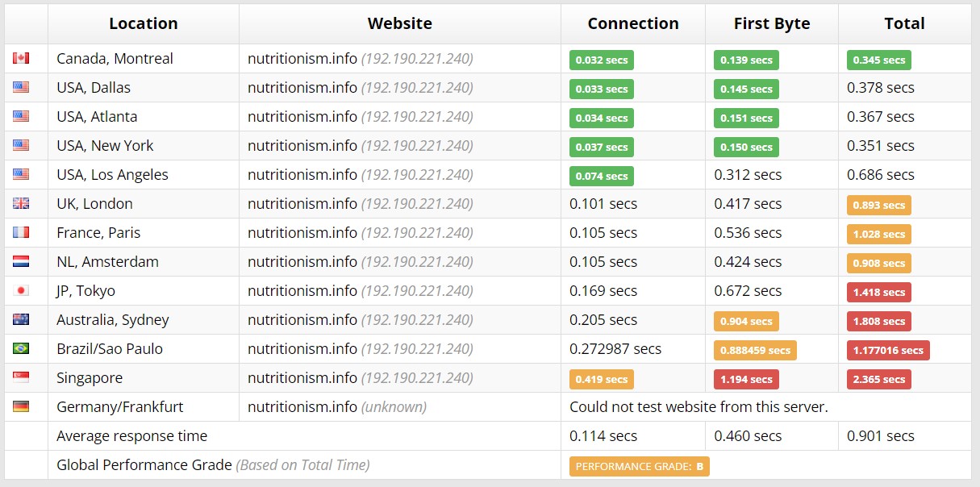The width and height of the screenshot is (980, 487).
Task: Click the Singapore flag icon
Action: 21,377
